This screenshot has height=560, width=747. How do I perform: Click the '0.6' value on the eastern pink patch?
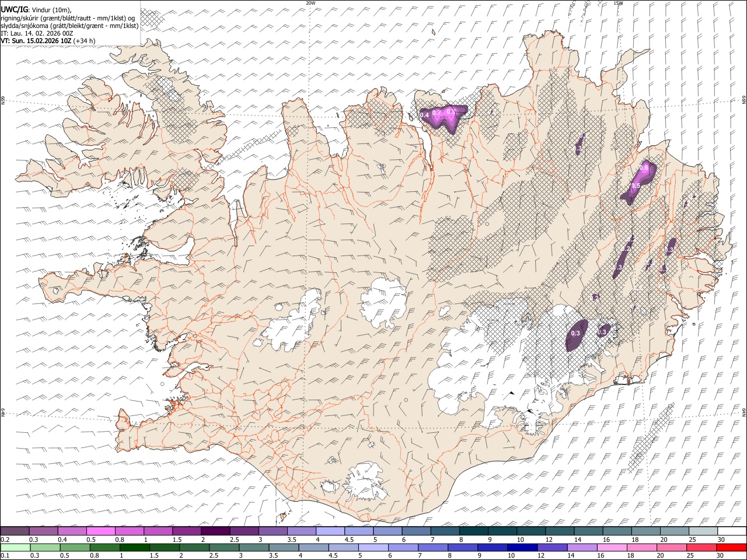click(x=644, y=167)
